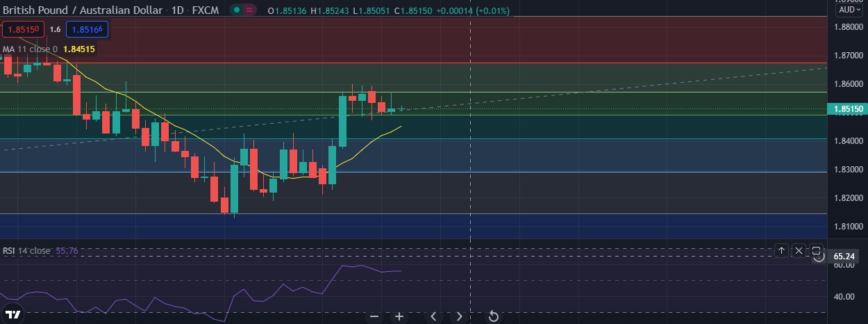Click the 1.88000 price scale label

click(847, 26)
